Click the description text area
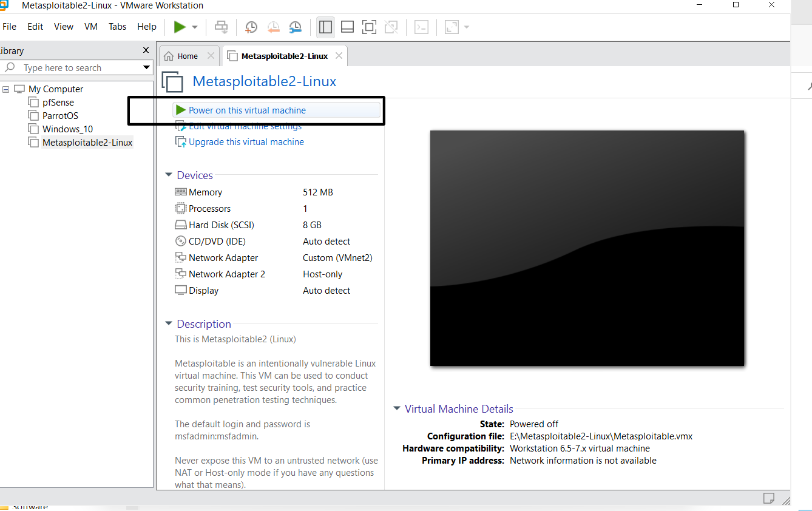Screen dimensions: 812x511 (276, 412)
